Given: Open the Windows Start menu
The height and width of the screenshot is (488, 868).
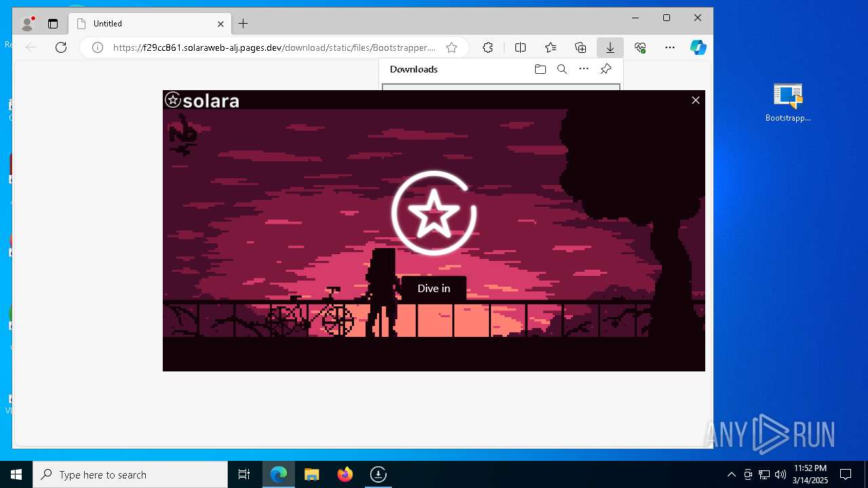Looking at the screenshot, I should click(x=16, y=474).
